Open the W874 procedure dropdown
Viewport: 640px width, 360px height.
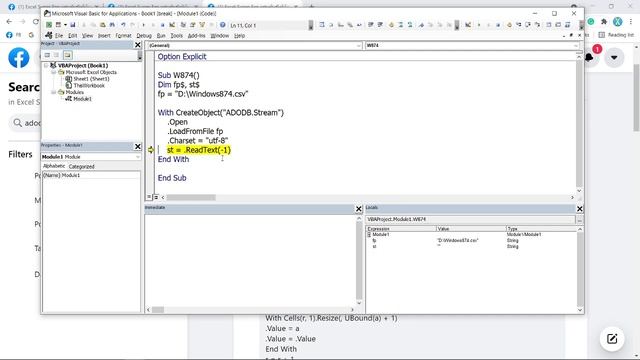(576, 45)
